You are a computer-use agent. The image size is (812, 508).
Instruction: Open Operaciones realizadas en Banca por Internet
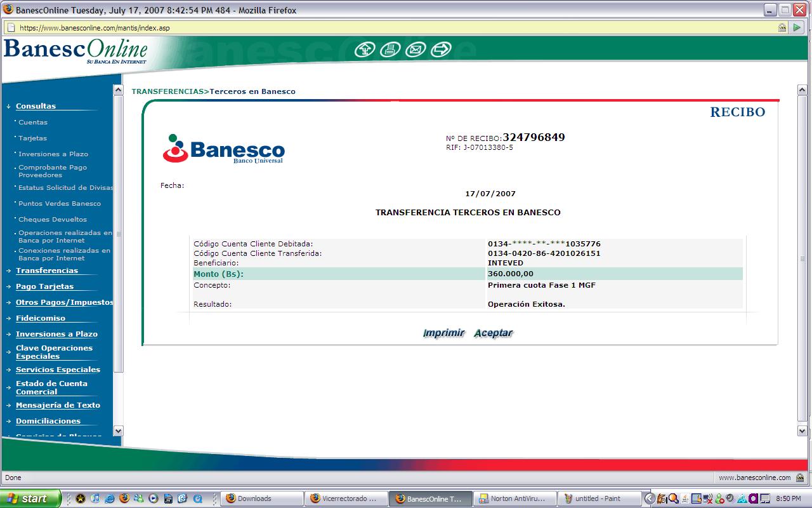pos(65,236)
